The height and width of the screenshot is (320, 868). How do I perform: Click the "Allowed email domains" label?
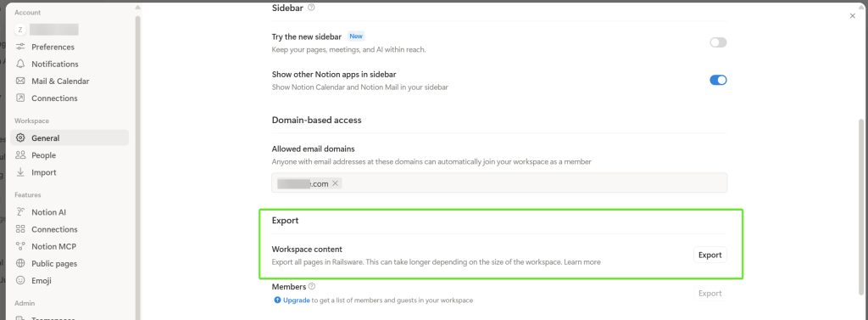(x=314, y=149)
